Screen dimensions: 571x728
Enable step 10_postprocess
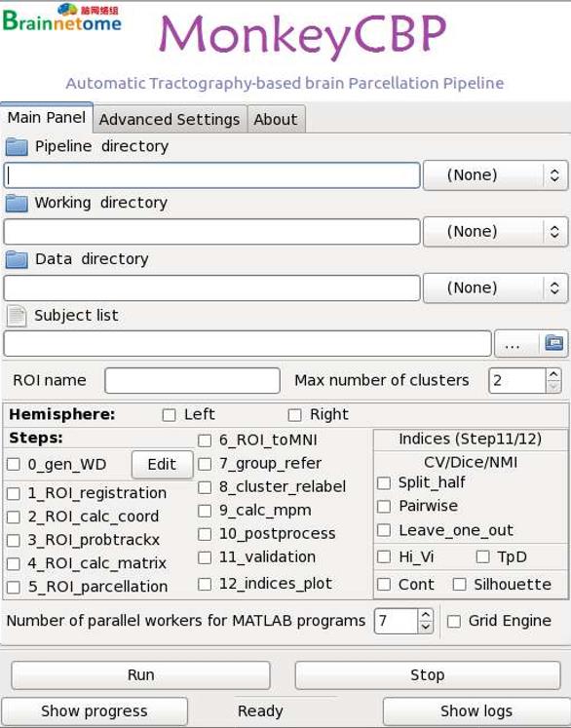pyautogui.click(x=205, y=534)
